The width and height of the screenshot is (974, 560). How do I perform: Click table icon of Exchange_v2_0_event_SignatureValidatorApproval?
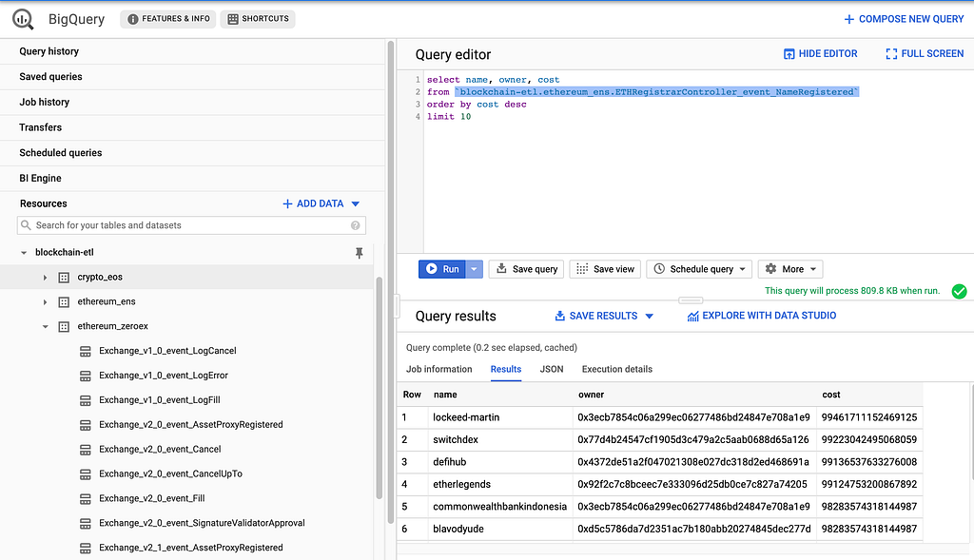(86, 524)
